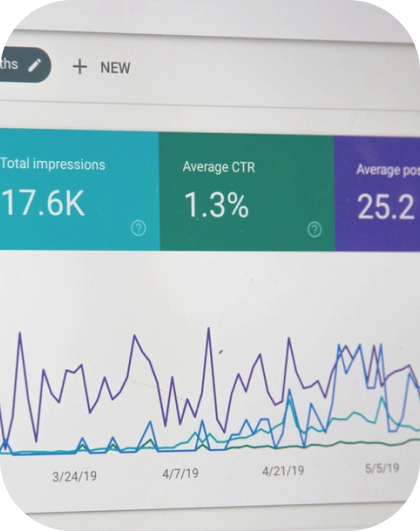Click the 5/5/19 axis date label
This screenshot has width=420, height=531.
pyautogui.click(x=382, y=468)
